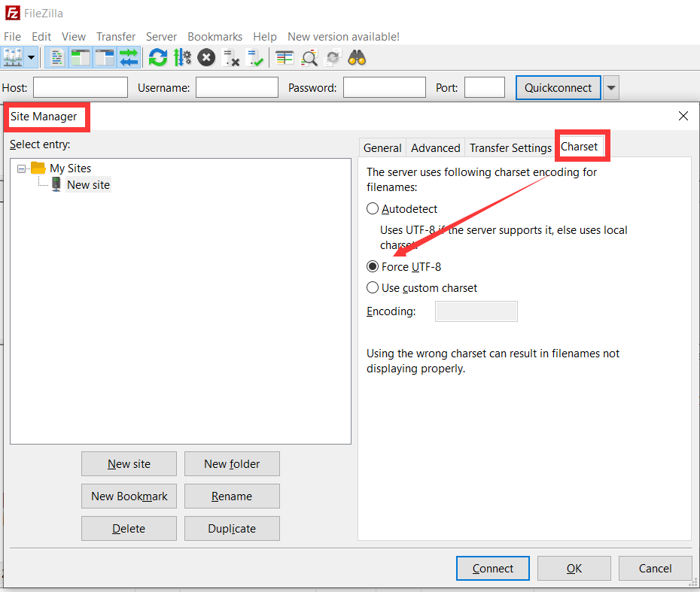Toggle message log display icon

pos(56,58)
